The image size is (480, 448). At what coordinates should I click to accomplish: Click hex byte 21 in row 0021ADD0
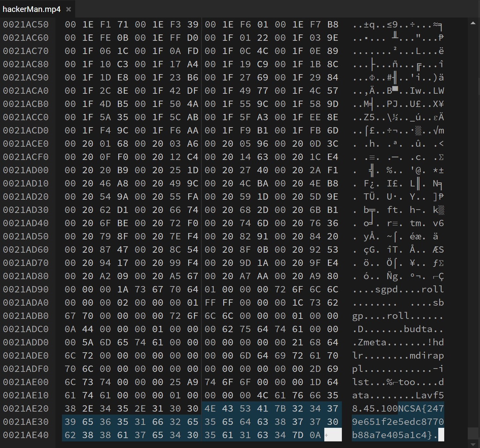298,342
